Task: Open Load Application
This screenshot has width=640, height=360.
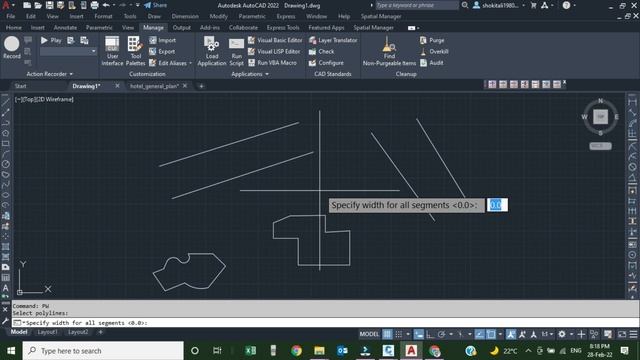Action: click(x=211, y=51)
